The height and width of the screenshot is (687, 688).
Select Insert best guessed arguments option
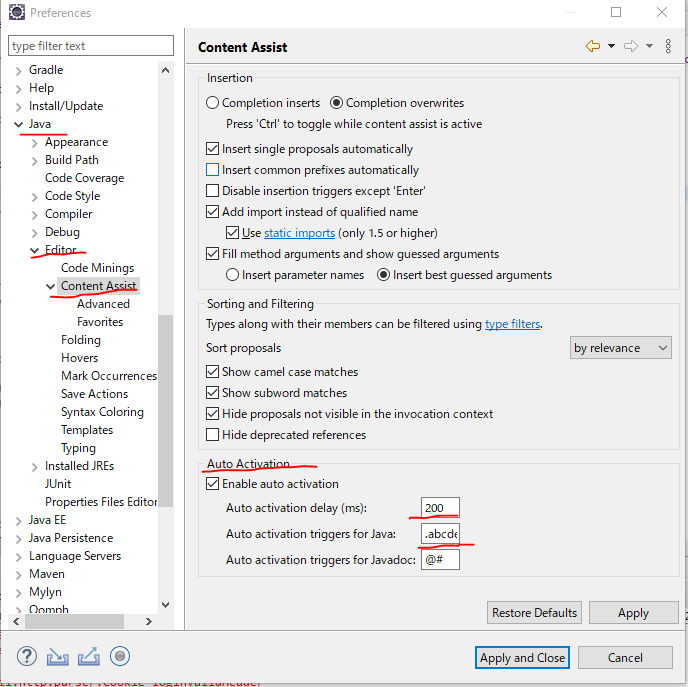point(383,275)
